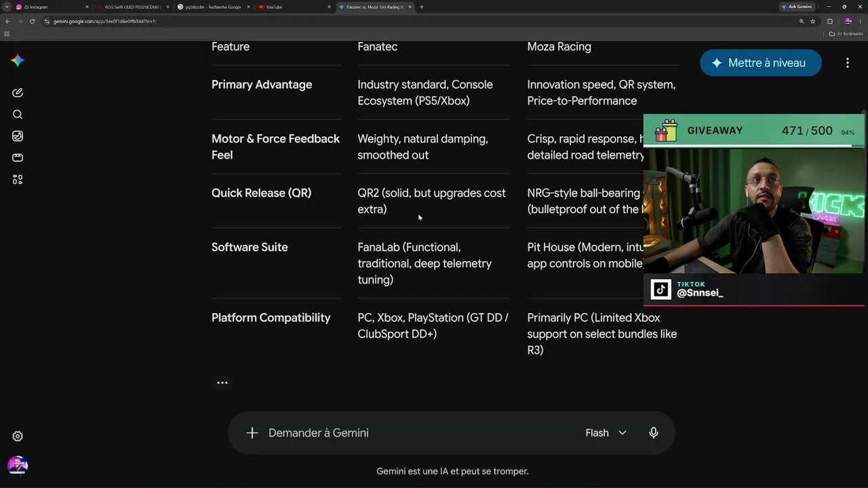
Task: Open the search chats icon in sidebar
Action: click(x=18, y=115)
